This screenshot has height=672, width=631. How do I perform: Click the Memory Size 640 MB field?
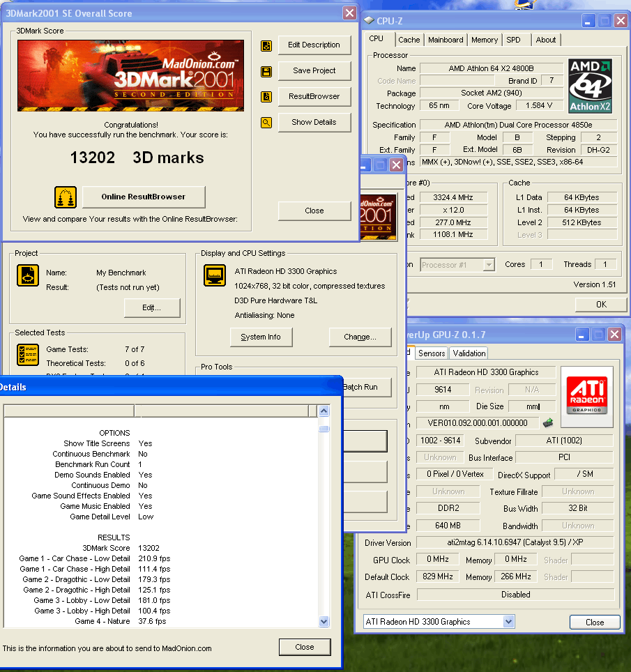pyautogui.click(x=448, y=526)
